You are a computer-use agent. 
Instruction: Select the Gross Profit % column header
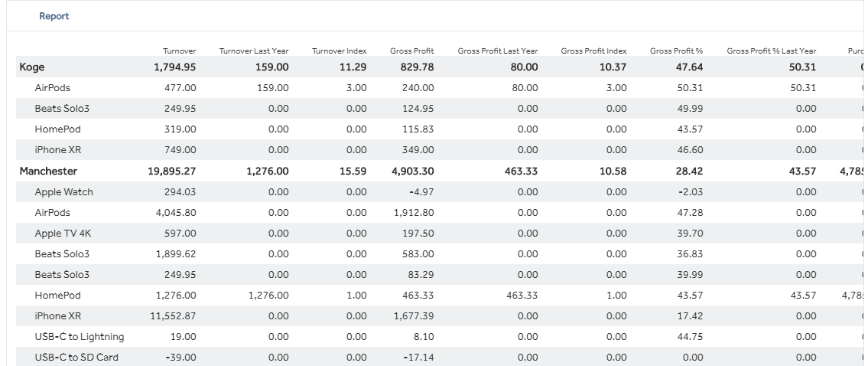pos(677,51)
